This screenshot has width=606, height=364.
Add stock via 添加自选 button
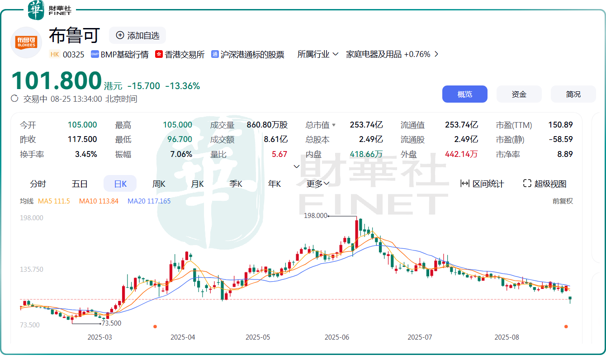click(x=137, y=35)
